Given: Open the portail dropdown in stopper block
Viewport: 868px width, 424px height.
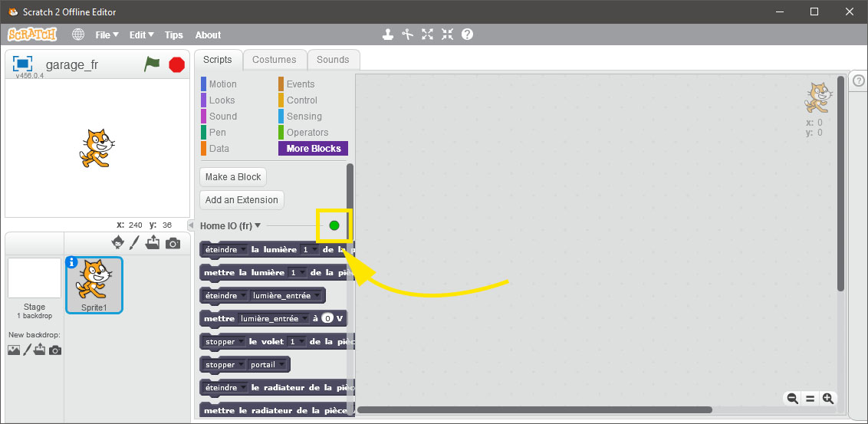Looking at the screenshot, I should [x=268, y=365].
